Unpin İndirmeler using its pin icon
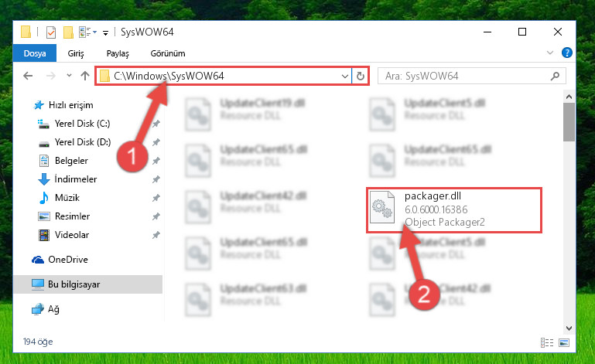This screenshot has height=364, width=595. pos(156,179)
